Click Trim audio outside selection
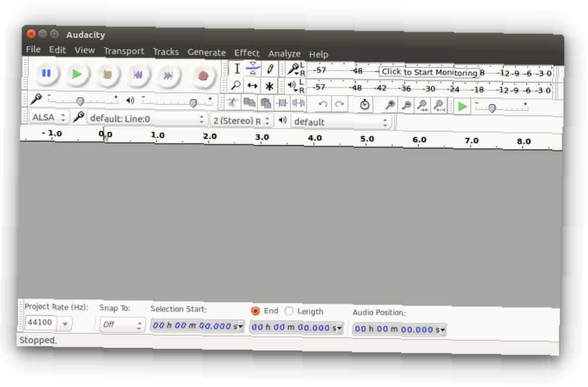This screenshot has width=588, height=387. tap(282, 103)
